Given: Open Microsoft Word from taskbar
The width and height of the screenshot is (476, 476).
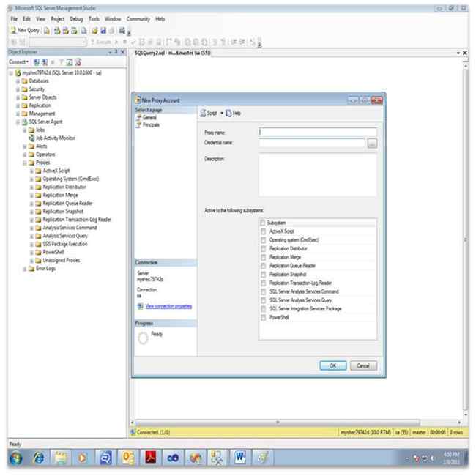Looking at the screenshot, I should (239, 458).
